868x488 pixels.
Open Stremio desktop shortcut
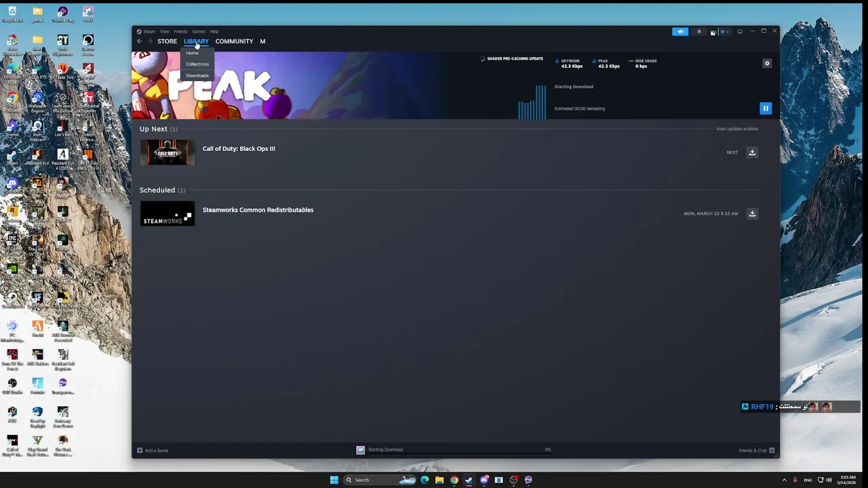coord(12,129)
